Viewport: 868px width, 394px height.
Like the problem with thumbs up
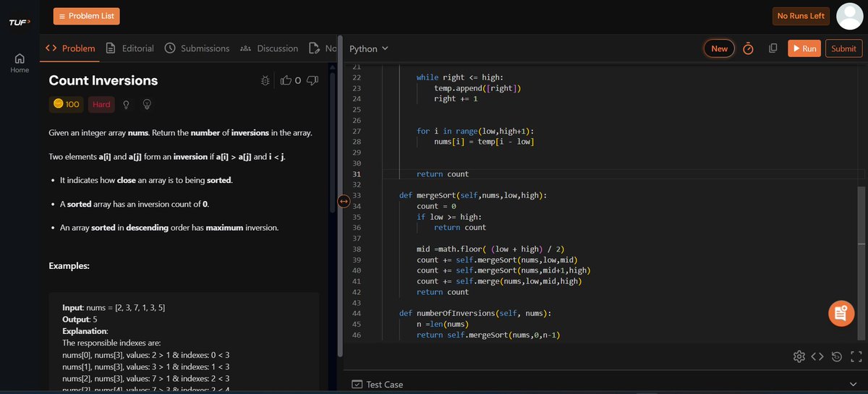pos(286,80)
